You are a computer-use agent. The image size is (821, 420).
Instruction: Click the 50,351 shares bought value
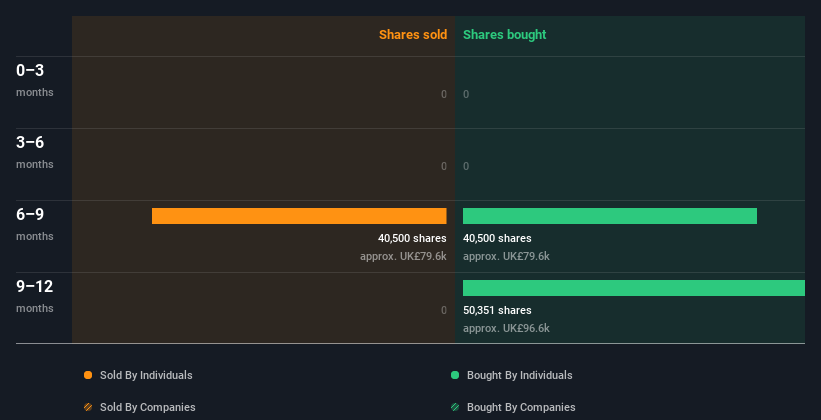pos(497,311)
